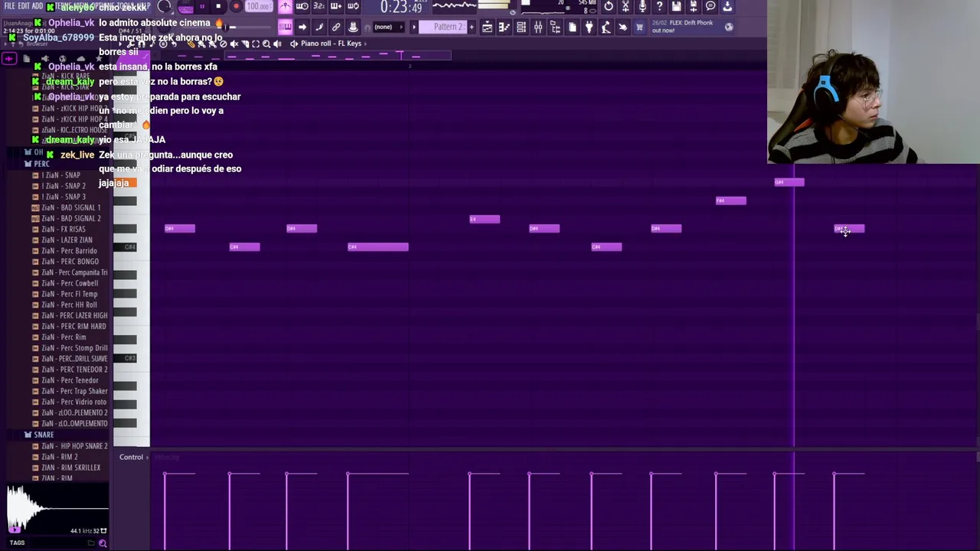The image size is (980, 551).
Task: Click the sample waveform preview
Action: [x=57, y=507]
